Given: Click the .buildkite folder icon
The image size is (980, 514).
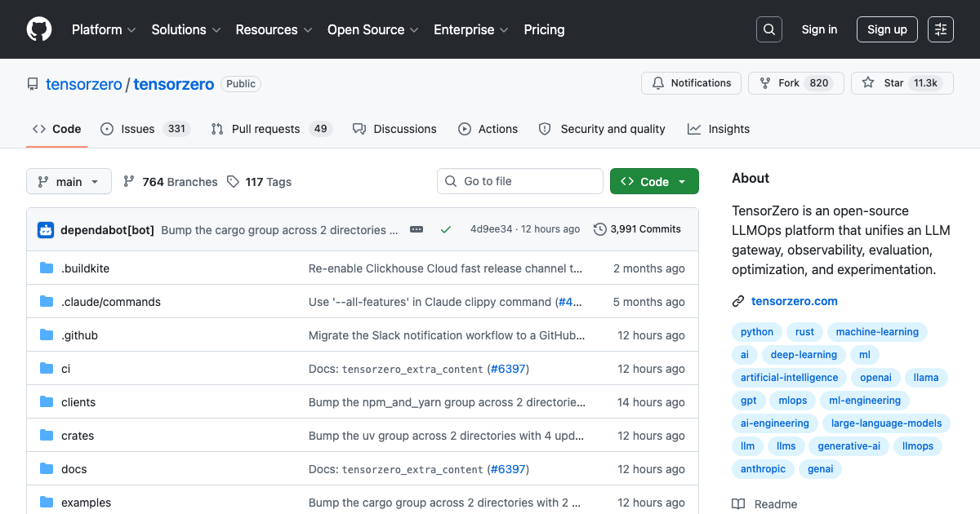Looking at the screenshot, I should [x=47, y=268].
